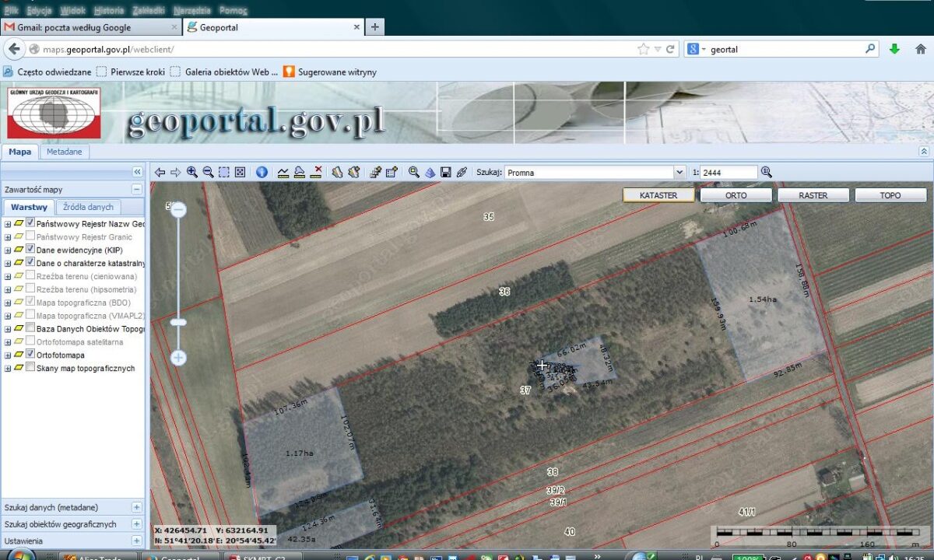Click the blue pyramid toolbar icon
The width and height of the screenshot is (934, 560).
coord(430,173)
